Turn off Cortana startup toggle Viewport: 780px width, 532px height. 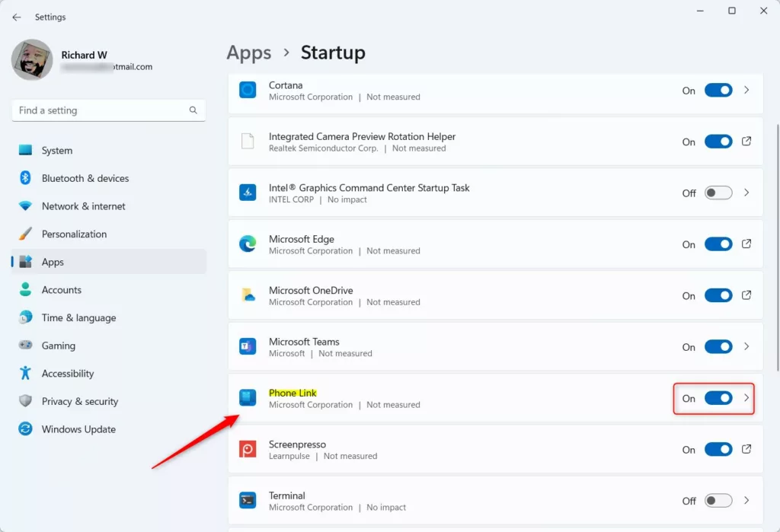coord(718,91)
